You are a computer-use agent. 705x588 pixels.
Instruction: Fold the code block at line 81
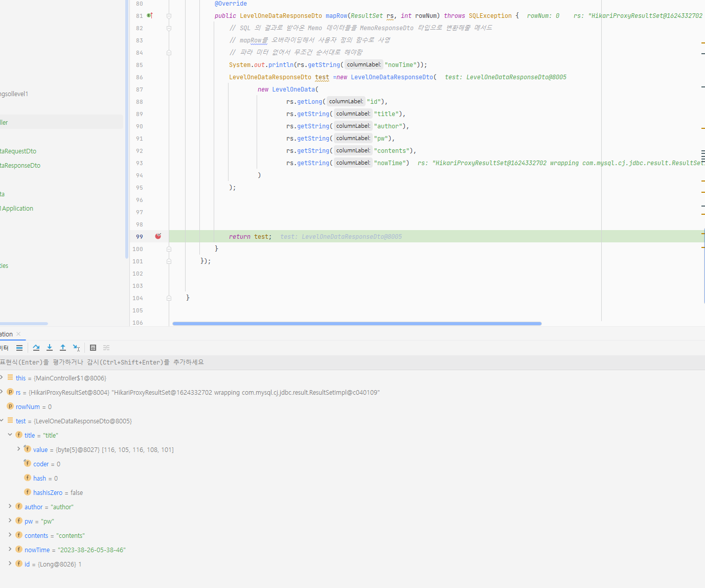click(x=169, y=16)
